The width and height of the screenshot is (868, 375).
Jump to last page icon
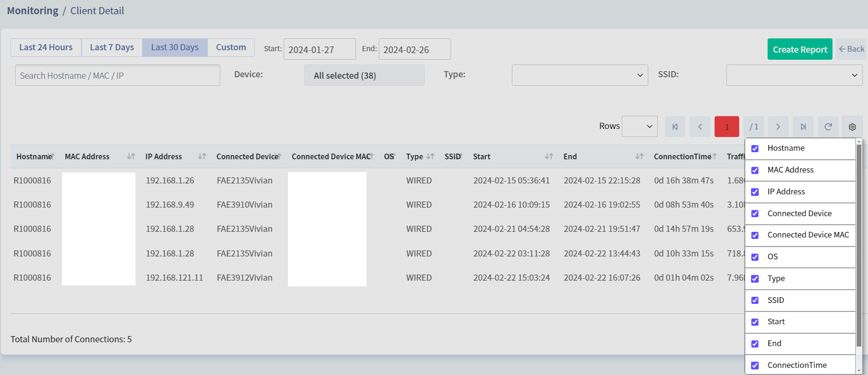(803, 127)
